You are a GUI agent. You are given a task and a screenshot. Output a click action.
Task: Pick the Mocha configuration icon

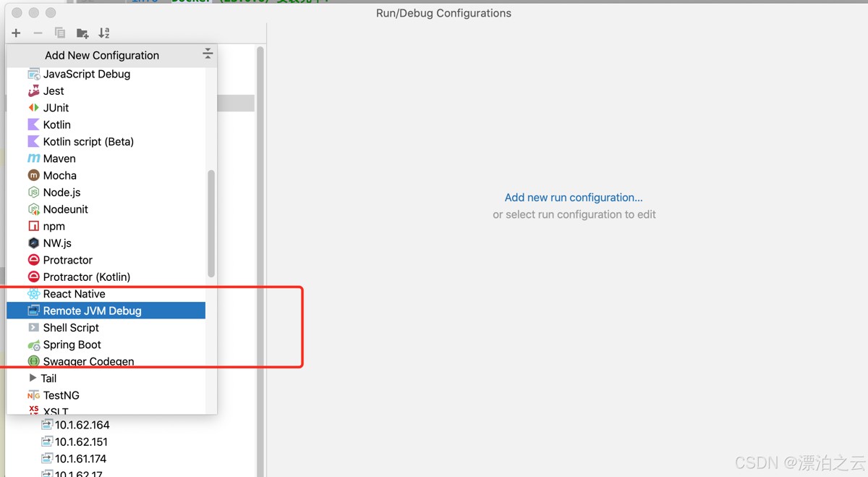click(x=33, y=175)
